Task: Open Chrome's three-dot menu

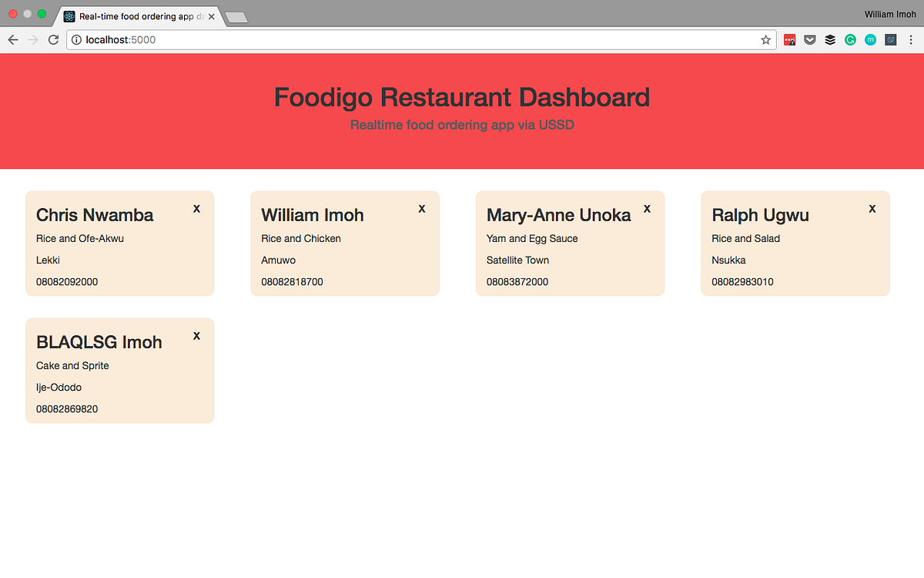Action: point(912,39)
